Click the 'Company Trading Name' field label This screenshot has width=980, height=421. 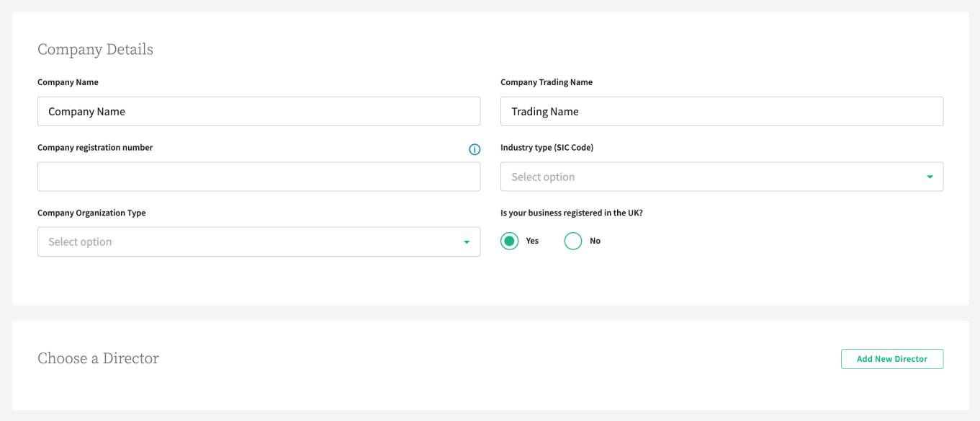click(546, 82)
